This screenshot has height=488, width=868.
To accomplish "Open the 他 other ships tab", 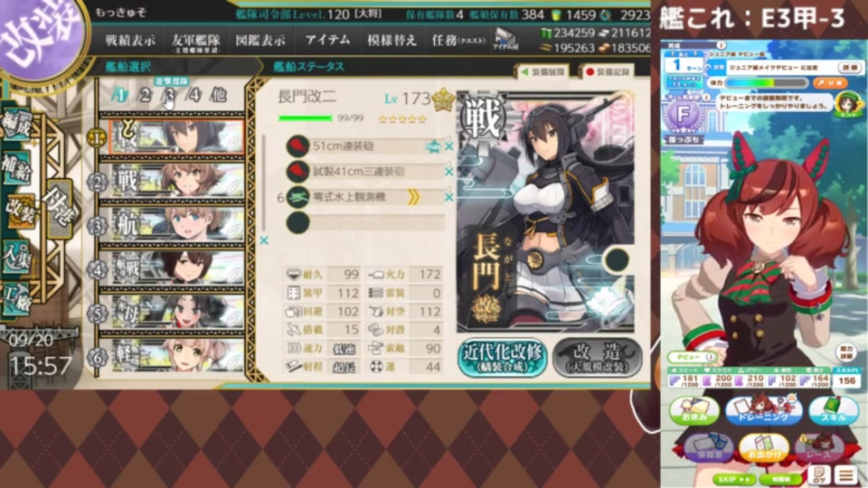I will point(219,95).
